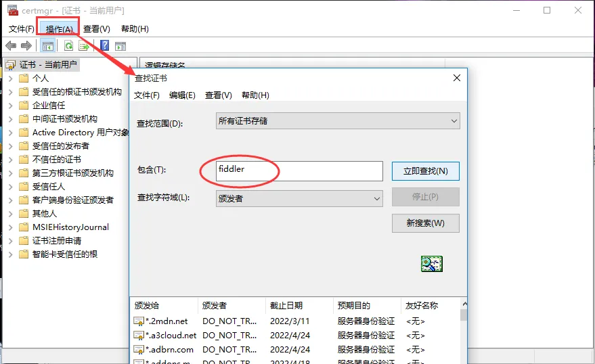Select the *.2mdn.net certificate row

click(296, 321)
